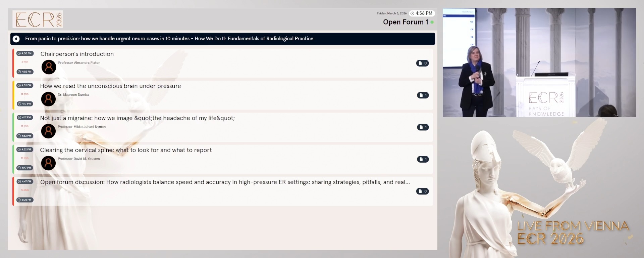Open document badge for unconscious brain talk

(423, 95)
